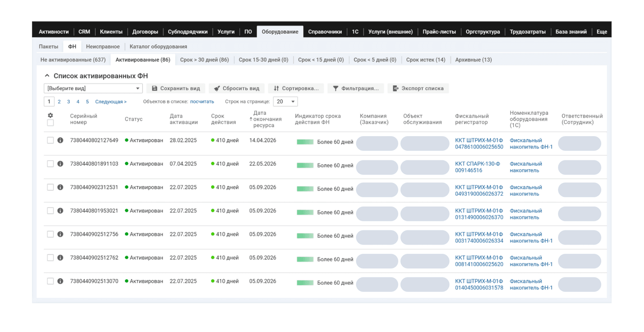The image size is (644, 332).
Task: Tick the select-all checkbox in table header
Action: click(50, 123)
